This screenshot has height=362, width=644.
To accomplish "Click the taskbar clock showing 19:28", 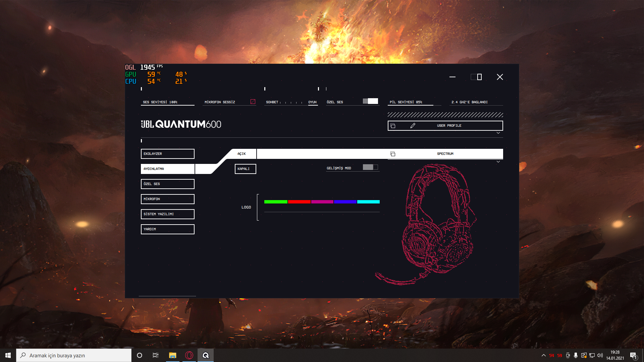I will (615, 355).
